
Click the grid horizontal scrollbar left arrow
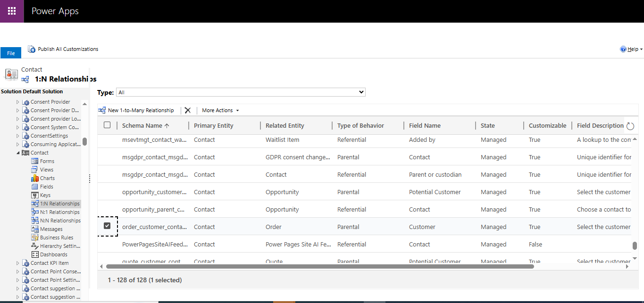(100, 266)
